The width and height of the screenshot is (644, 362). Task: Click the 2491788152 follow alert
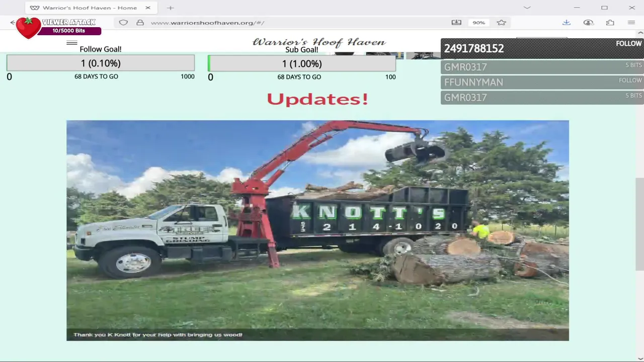coord(542,48)
